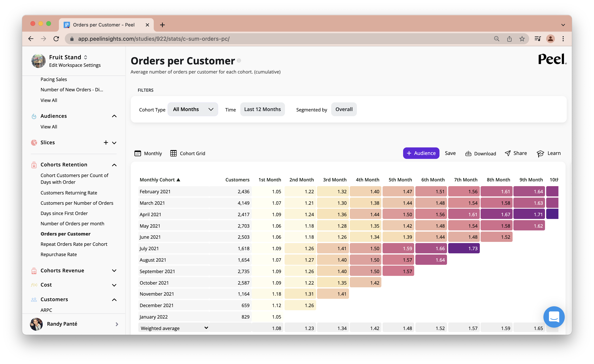Open Repurchase Rate in sidebar
The image size is (594, 364).
(58, 254)
